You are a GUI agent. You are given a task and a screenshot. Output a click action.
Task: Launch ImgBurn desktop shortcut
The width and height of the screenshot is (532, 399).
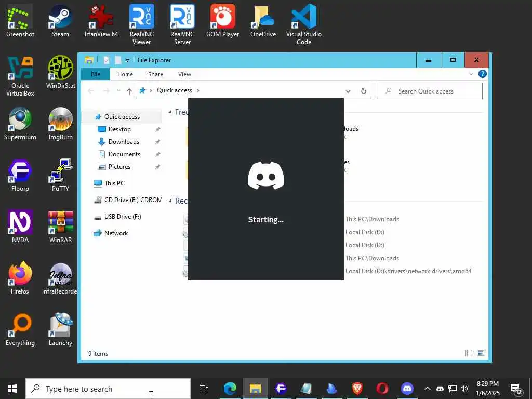[x=60, y=124]
